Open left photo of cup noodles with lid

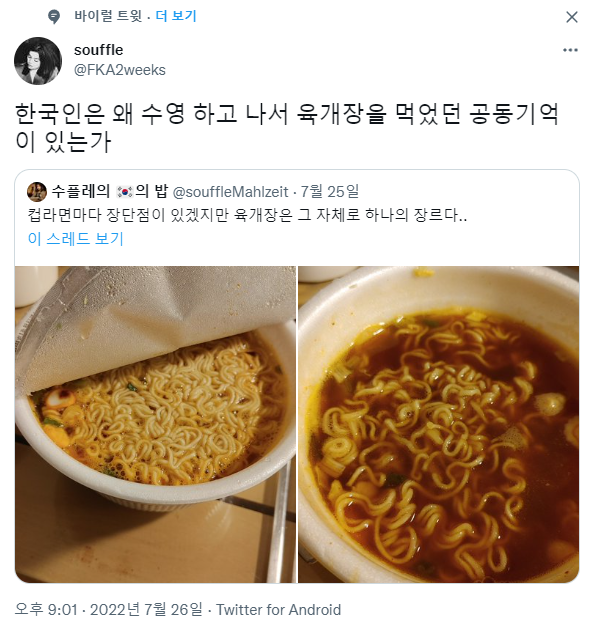point(155,425)
